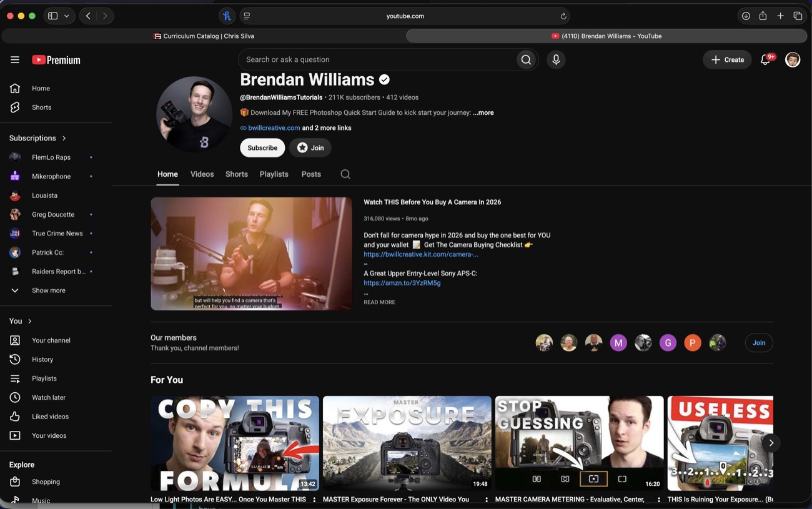Viewport: 812px width, 509px height.
Task: Open the account avatar menu
Action: (793, 60)
